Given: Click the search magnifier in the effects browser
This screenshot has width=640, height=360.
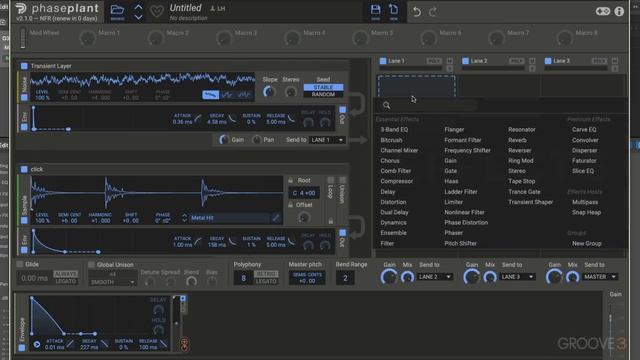Looking at the screenshot, I should [386, 105].
